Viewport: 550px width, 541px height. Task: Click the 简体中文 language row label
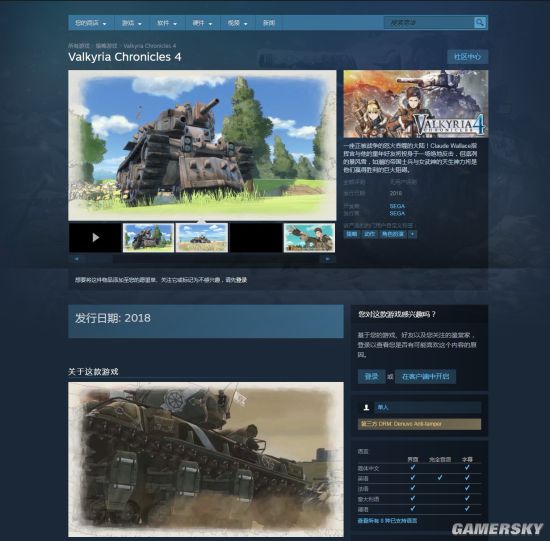click(x=368, y=468)
